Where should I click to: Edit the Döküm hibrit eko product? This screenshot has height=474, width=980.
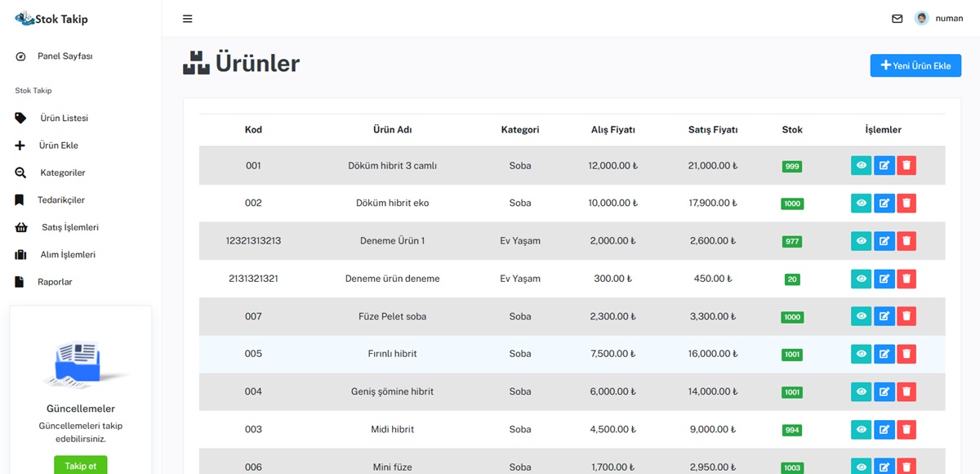tap(884, 203)
